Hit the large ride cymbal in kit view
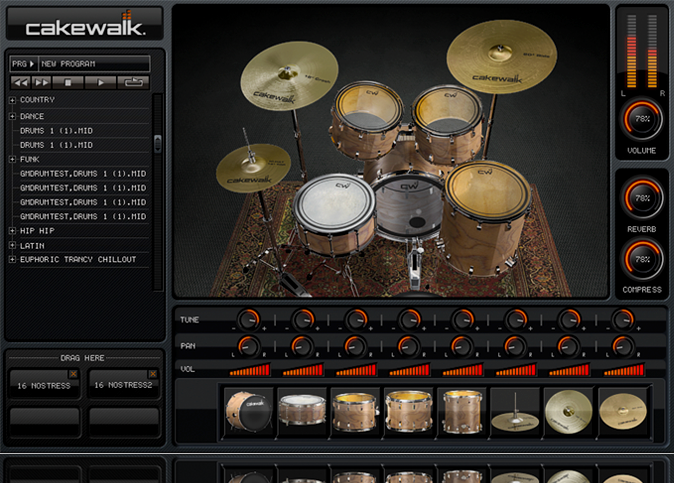This screenshot has width=674, height=483. click(x=502, y=56)
